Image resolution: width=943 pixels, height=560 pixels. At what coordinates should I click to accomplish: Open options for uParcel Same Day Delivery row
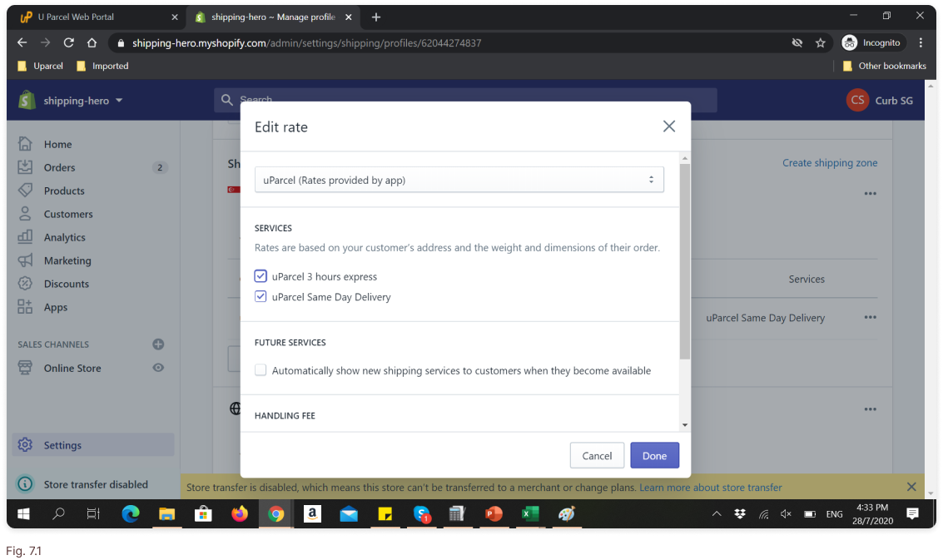coord(871,318)
